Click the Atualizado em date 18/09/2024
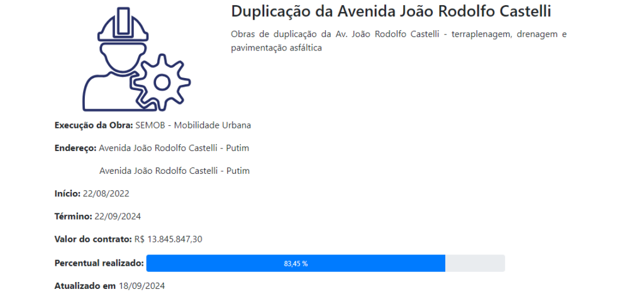Viewport: 644px width, 294px height. [142, 286]
